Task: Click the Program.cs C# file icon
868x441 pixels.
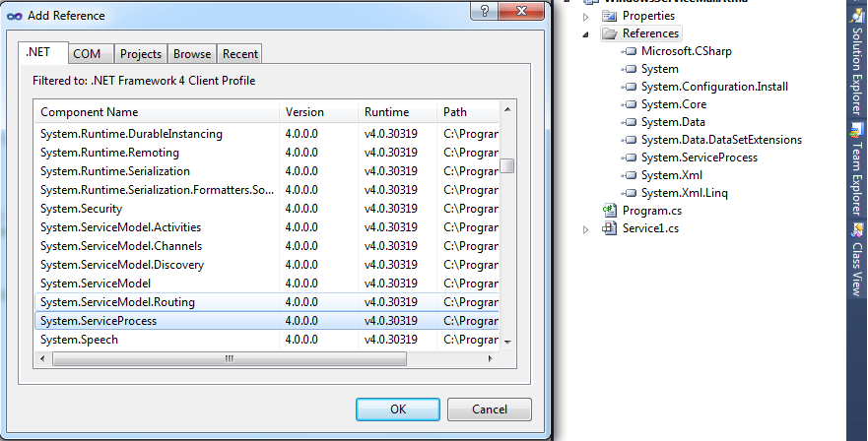Action: coord(610,211)
